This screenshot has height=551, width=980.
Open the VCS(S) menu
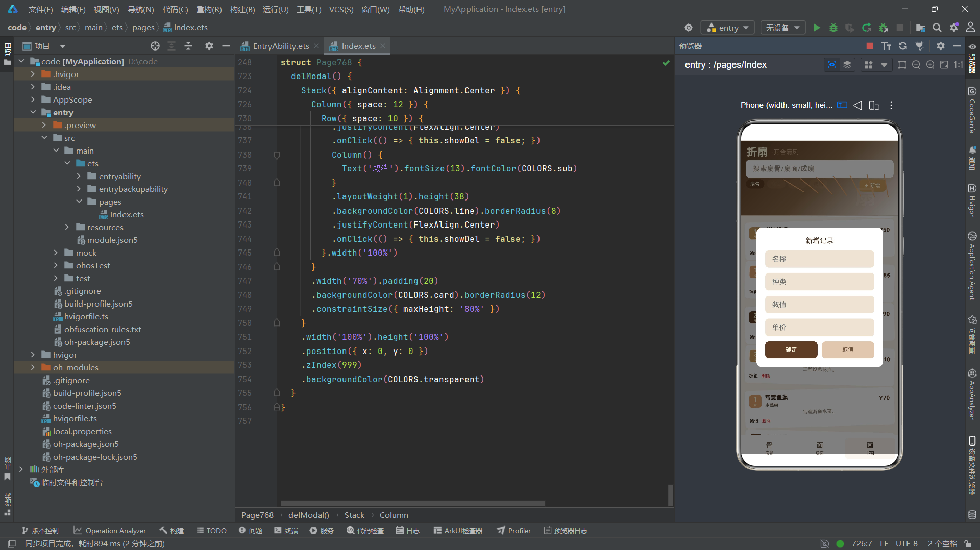(x=341, y=9)
